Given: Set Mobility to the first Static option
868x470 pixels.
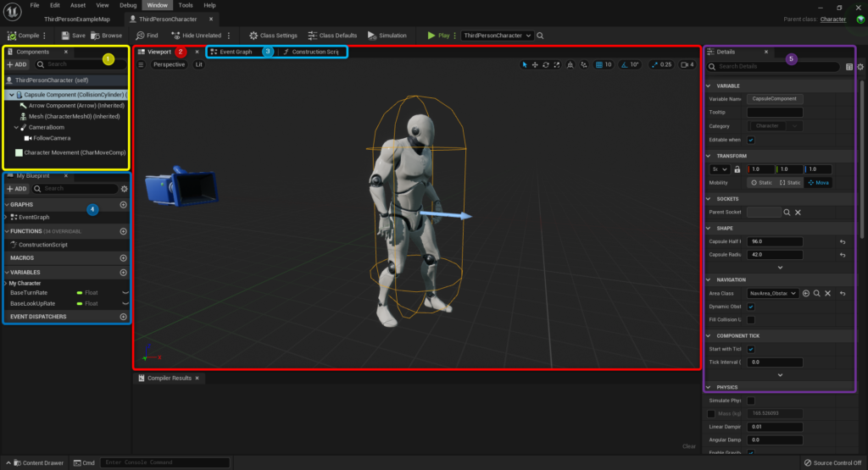Looking at the screenshot, I should (x=761, y=182).
